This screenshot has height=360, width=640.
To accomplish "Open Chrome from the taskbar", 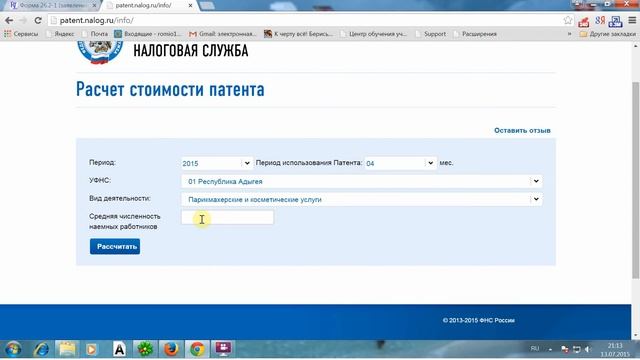I will (197, 349).
